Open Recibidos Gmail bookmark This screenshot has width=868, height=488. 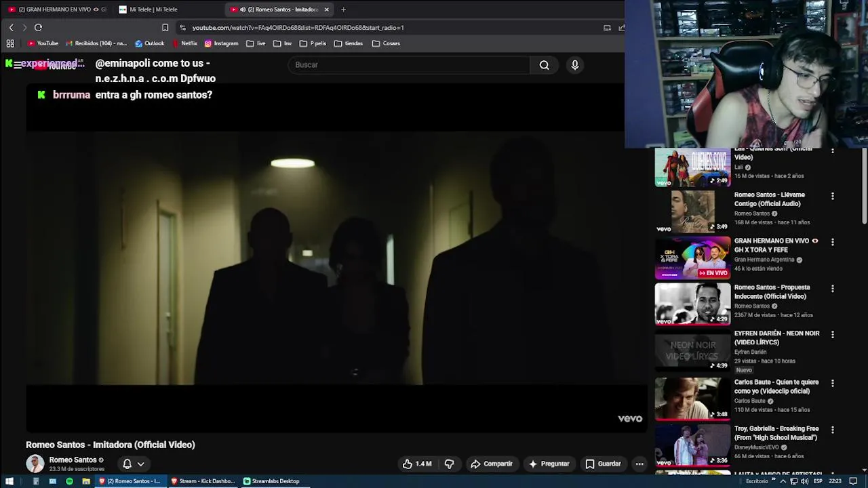pyautogui.click(x=96, y=43)
